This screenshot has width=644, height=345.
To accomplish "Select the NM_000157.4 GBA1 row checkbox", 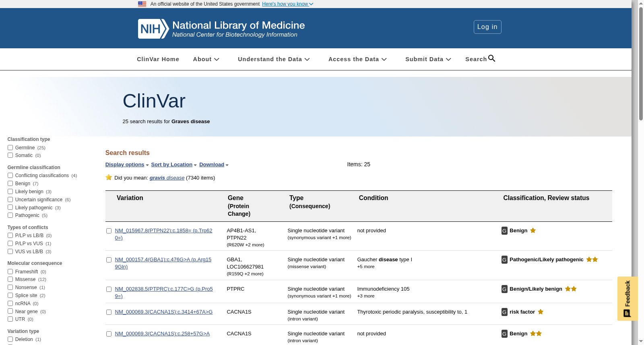I will click(109, 260).
